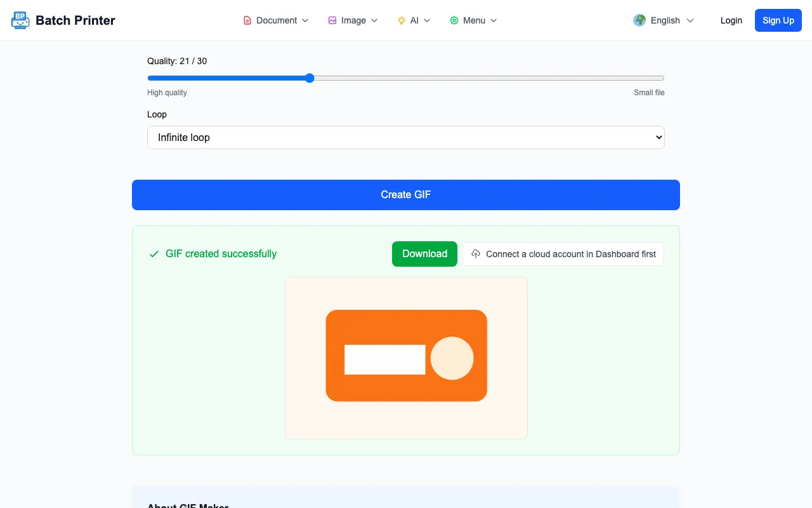Click the English dropdown chevron
The height and width of the screenshot is (508, 812).
(690, 20)
